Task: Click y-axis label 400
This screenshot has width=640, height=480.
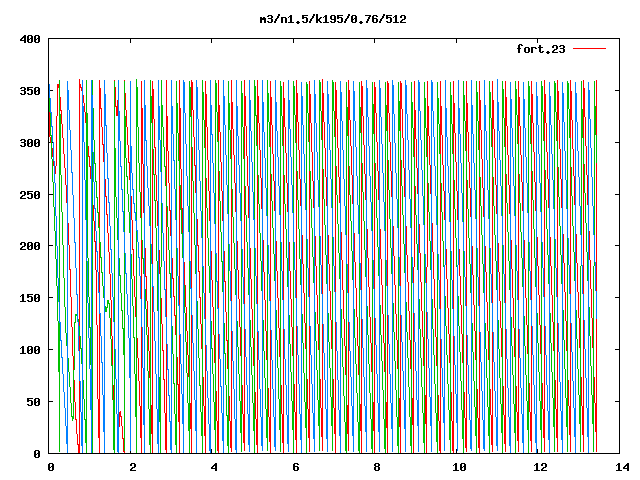Action: 30,39
